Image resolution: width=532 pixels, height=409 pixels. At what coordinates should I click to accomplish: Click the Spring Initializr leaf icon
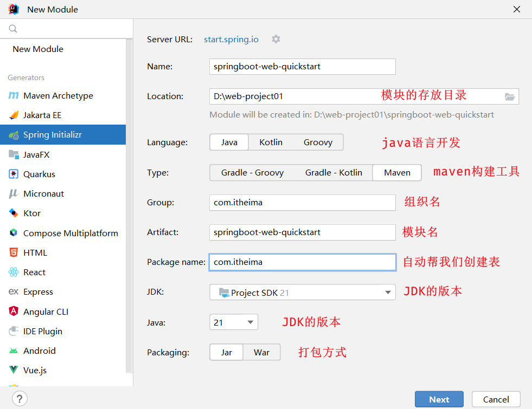[x=14, y=135]
